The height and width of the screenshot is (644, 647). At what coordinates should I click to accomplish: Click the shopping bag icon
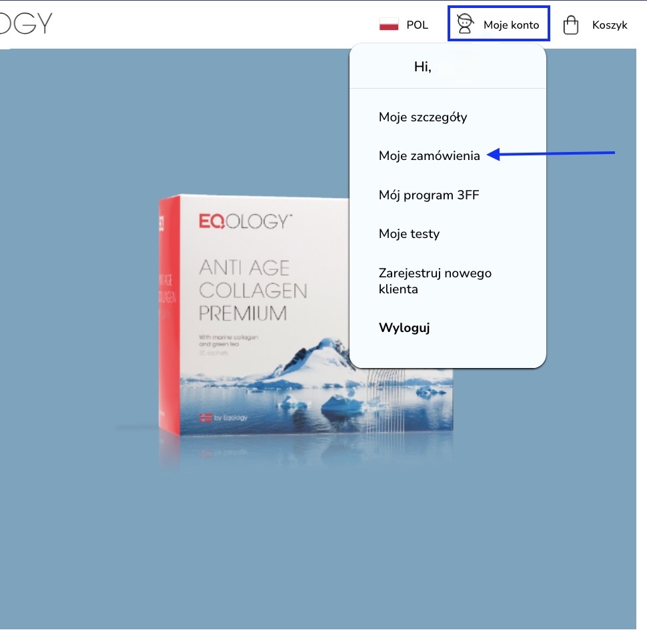[571, 25]
